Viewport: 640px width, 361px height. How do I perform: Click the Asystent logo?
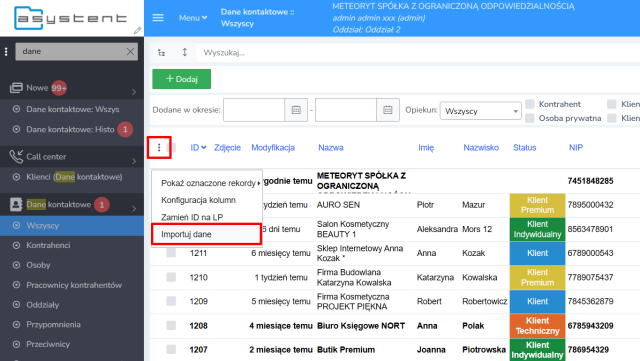coord(70,18)
